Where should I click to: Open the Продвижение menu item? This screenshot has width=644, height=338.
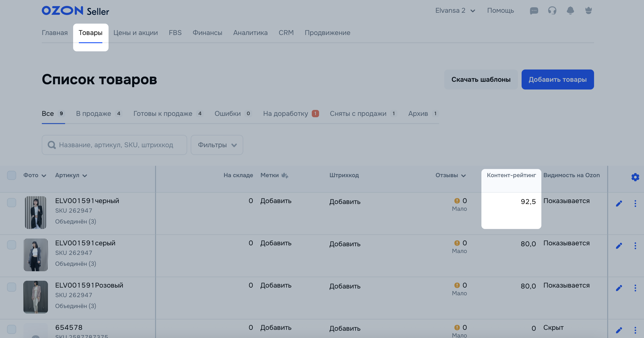click(327, 33)
